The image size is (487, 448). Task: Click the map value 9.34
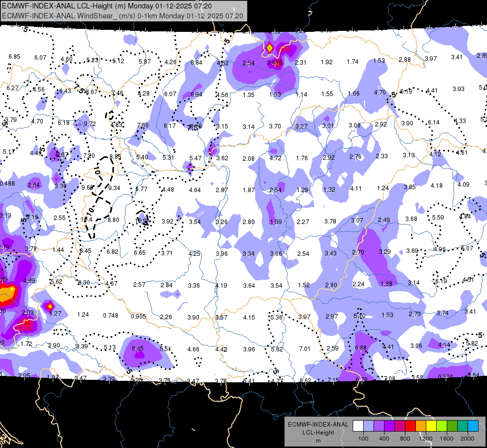(114, 188)
